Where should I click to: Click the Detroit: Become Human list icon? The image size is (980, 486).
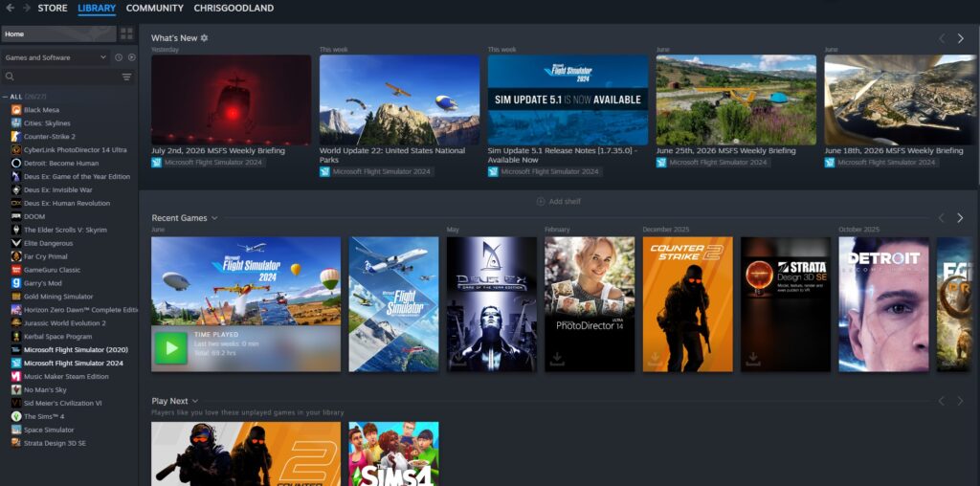(x=16, y=163)
